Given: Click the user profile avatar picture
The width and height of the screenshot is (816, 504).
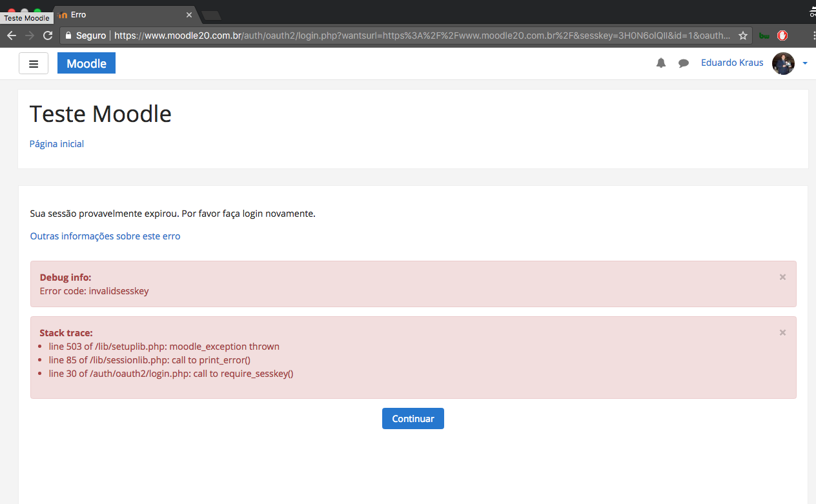Looking at the screenshot, I should click(783, 63).
